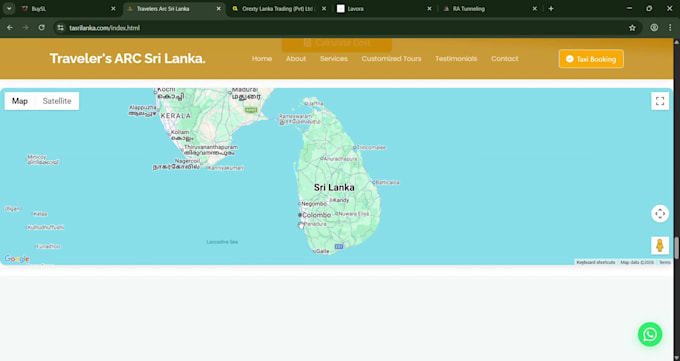
Task: Click the Galle label on map
Action: click(x=323, y=251)
